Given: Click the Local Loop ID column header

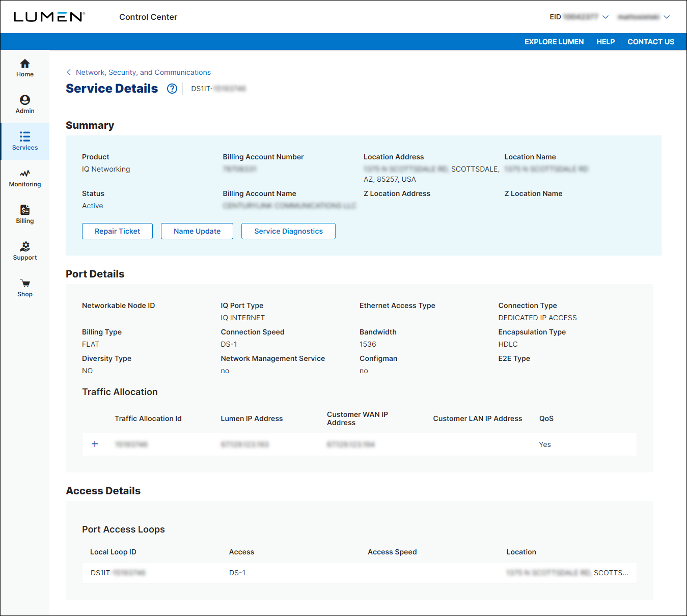Looking at the screenshot, I should 113,552.
